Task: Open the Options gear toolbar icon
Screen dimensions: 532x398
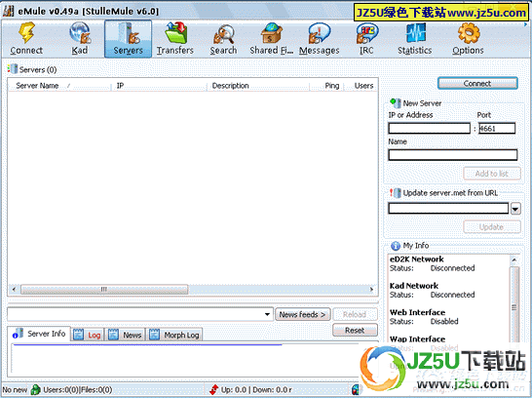Action: click(469, 33)
